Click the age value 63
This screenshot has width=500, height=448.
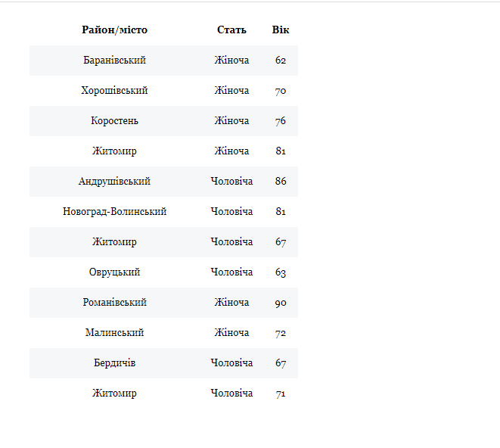[x=281, y=272]
